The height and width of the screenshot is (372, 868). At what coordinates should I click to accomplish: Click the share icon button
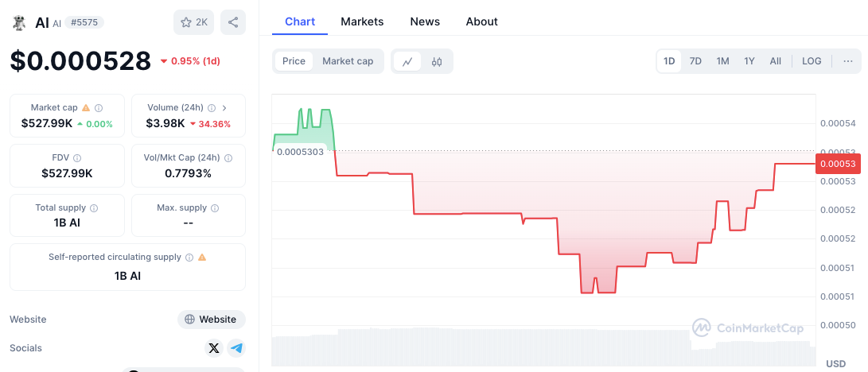coord(233,22)
